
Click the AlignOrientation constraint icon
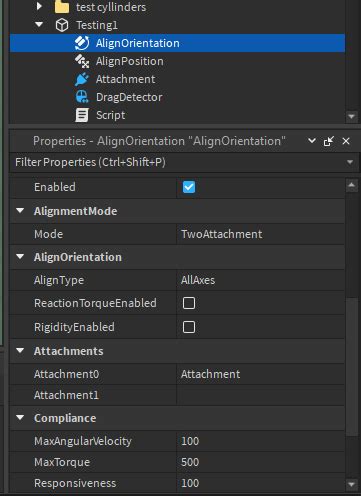[x=82, y=43]
